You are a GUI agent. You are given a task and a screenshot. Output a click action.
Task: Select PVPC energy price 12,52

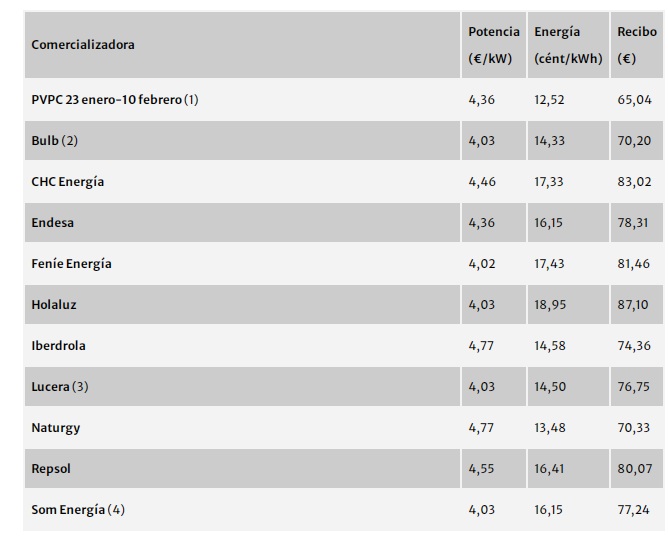point(549,100)
